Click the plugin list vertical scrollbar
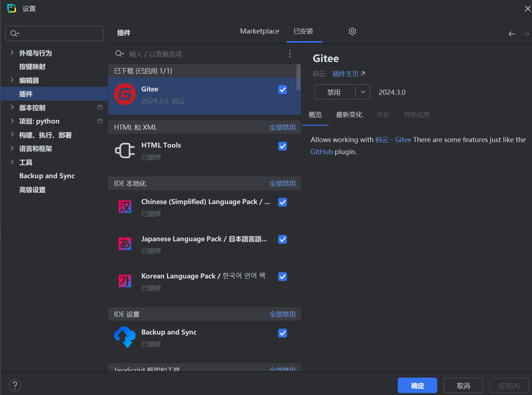Viewport: 532px width, 395px height. (299, 77)
